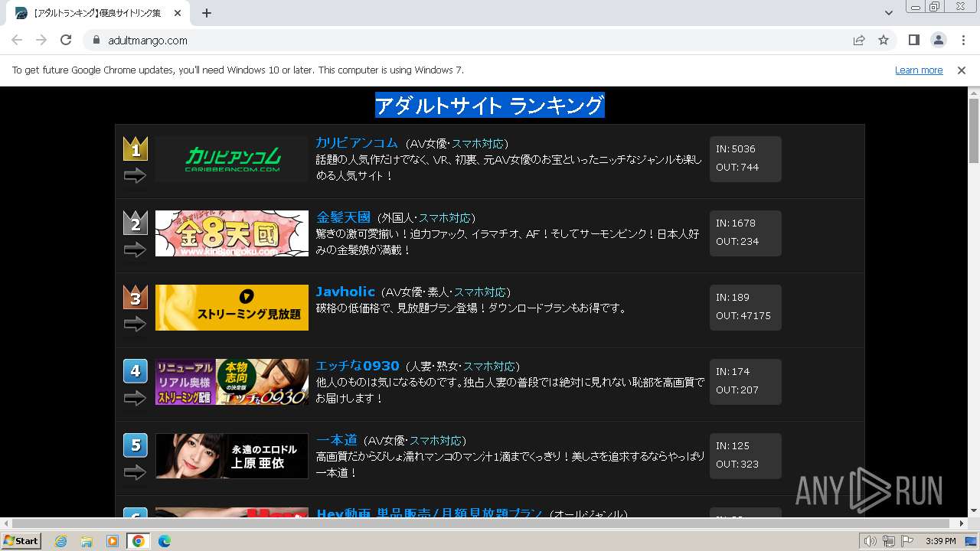Open Microsoft Edge from the taskbar
The image size is (980, 551).
pos(164,541)
